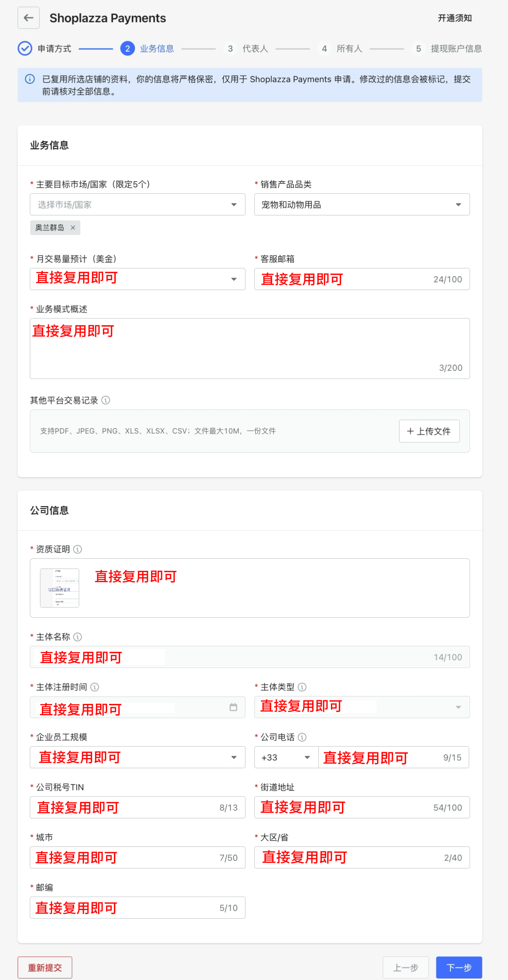Click the 公司电话 number input field

click(394, 757)
